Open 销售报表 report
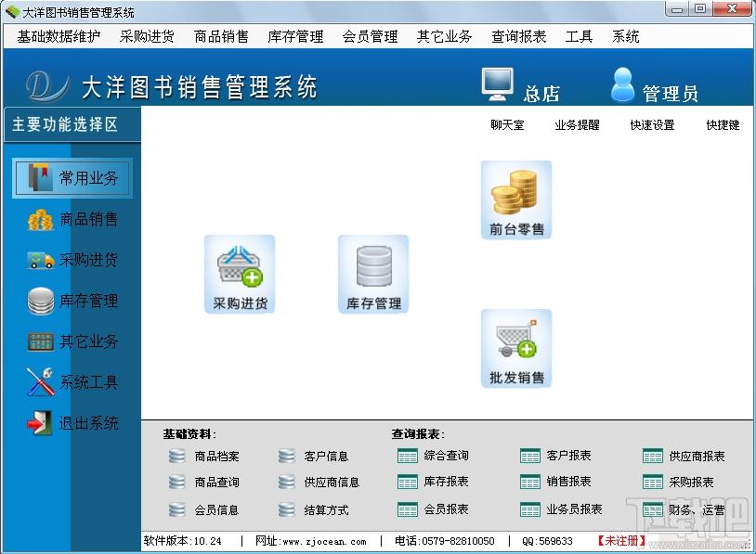This screenshot has width=756, height=554. point(555,482)
